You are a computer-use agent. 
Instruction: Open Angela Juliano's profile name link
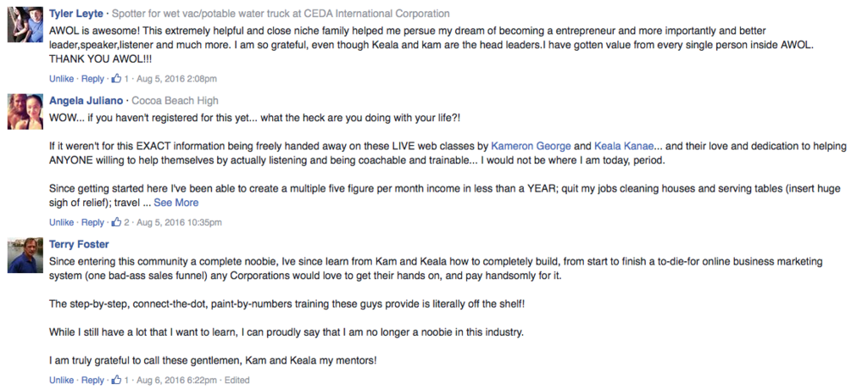[86, 101]
